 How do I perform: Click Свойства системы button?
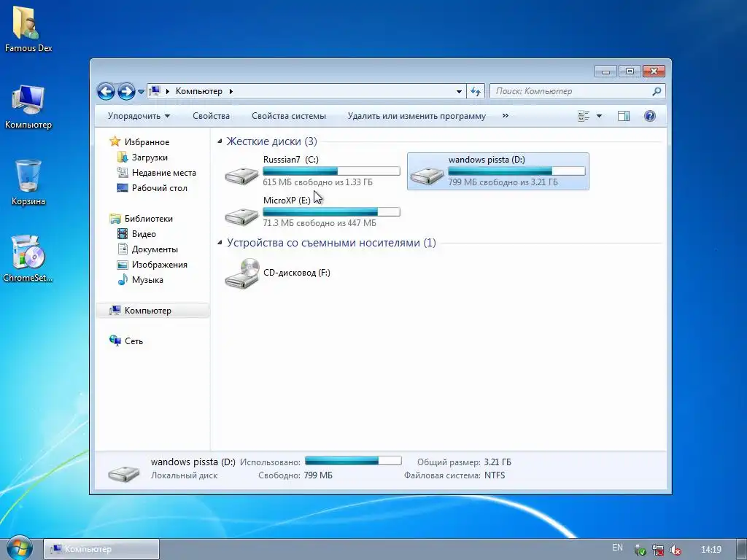coord(289,116)
